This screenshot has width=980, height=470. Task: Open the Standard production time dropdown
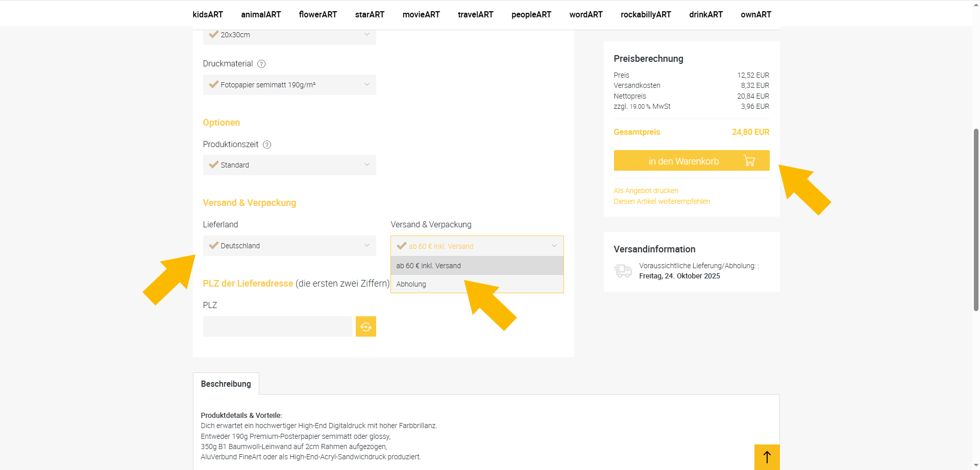(x=289, y=165)
